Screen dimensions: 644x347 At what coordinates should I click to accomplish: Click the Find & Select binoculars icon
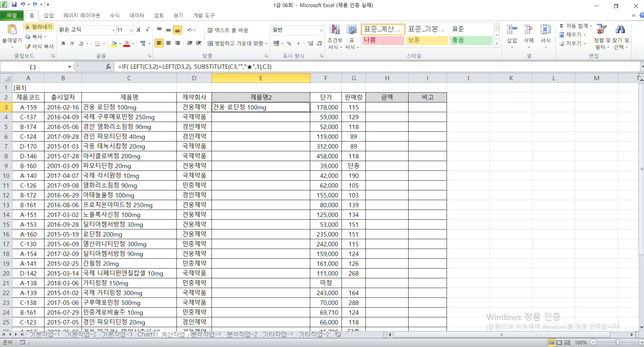pos(620,30)
